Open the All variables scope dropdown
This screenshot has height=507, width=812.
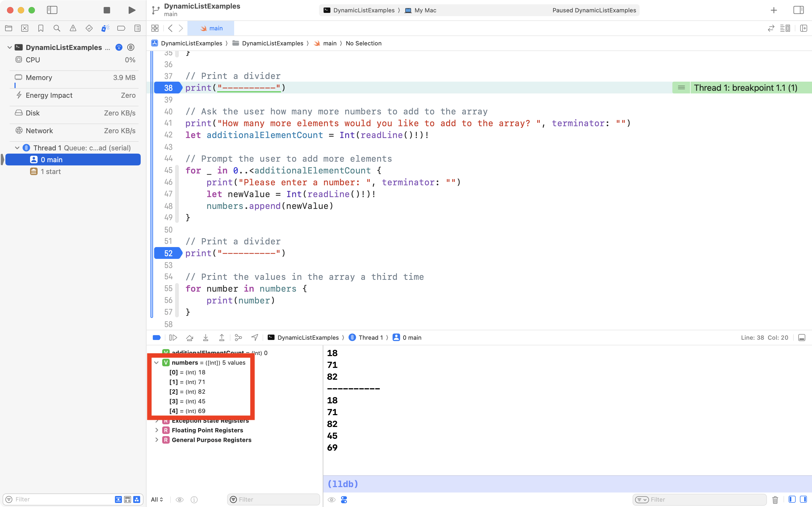(x=157, y=500)
